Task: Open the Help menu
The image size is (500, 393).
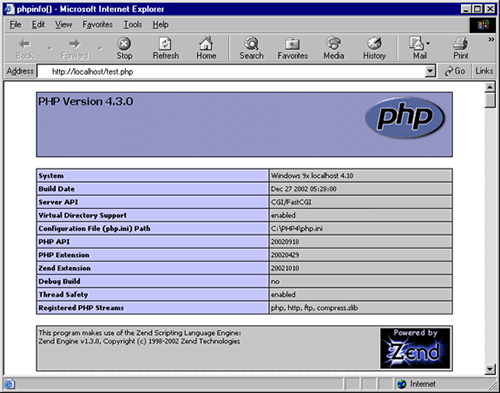Action: point(160,25)
